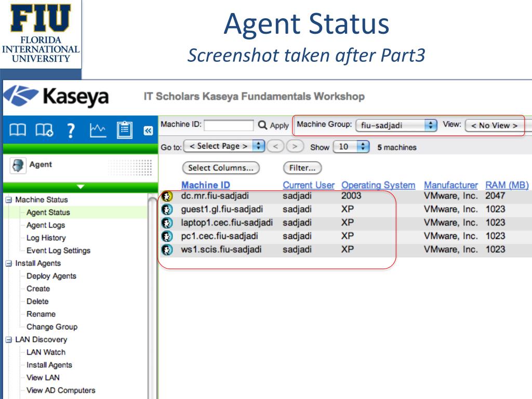Viewport: 532px width, 399px height.
Task: Click the sidebar vertical scrollbar
Action: click(x=152, y=295)
